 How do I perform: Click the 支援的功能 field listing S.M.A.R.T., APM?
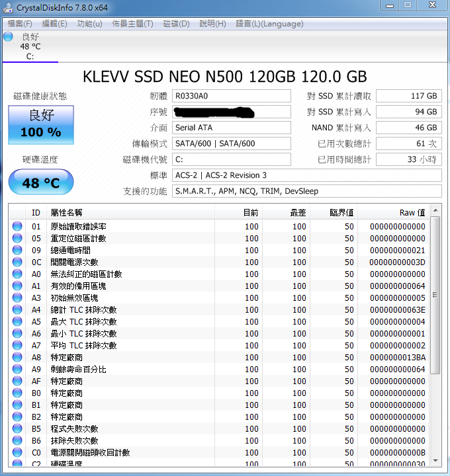click(307, 191)
